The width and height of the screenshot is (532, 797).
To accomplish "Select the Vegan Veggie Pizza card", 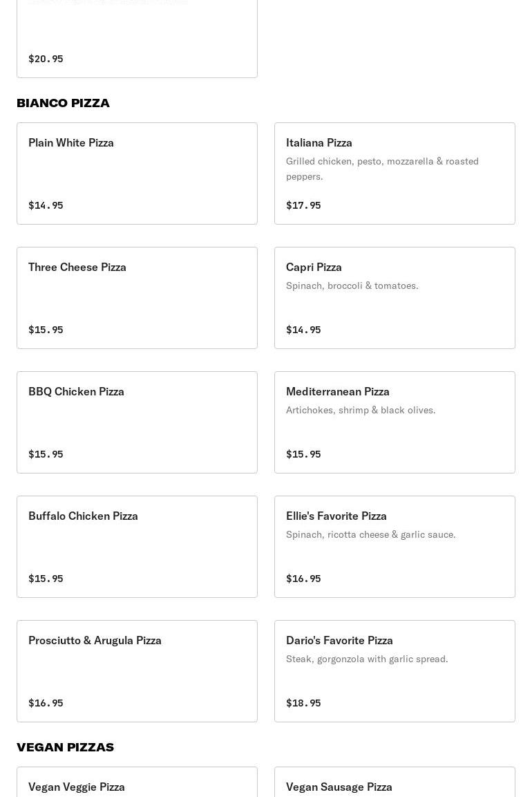I will point(137,785).
